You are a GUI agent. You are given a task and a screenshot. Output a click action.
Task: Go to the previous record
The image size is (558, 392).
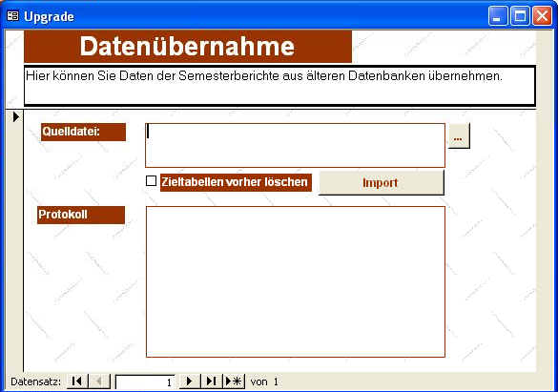(x=99, y=382)
